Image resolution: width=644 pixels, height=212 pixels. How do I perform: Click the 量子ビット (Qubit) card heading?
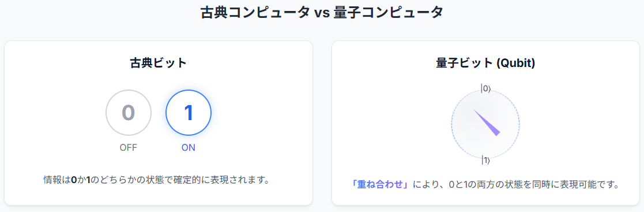click(485, 63)
